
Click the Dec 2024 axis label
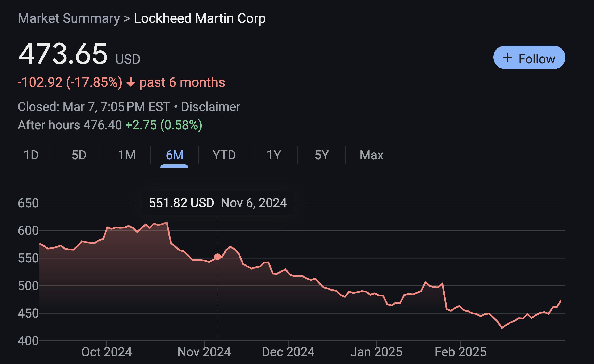(288, 352)
